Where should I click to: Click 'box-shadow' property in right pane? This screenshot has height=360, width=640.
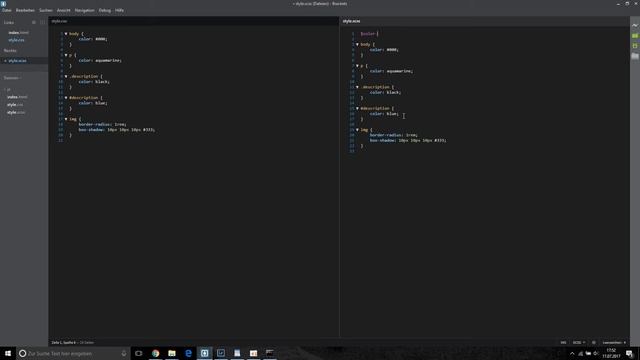pyautogui.click(x=383, y=140)
